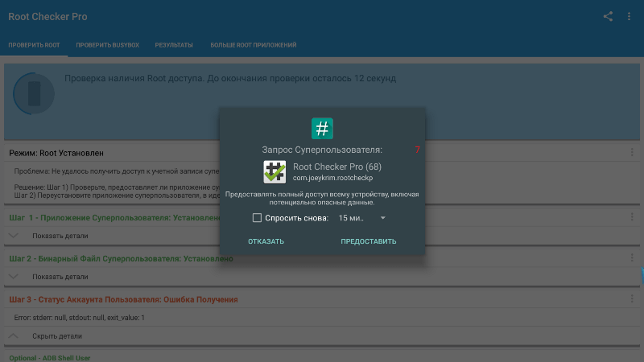Click text Режим: Root Установлен
This screenshot has height=362, width=644.
56,153
